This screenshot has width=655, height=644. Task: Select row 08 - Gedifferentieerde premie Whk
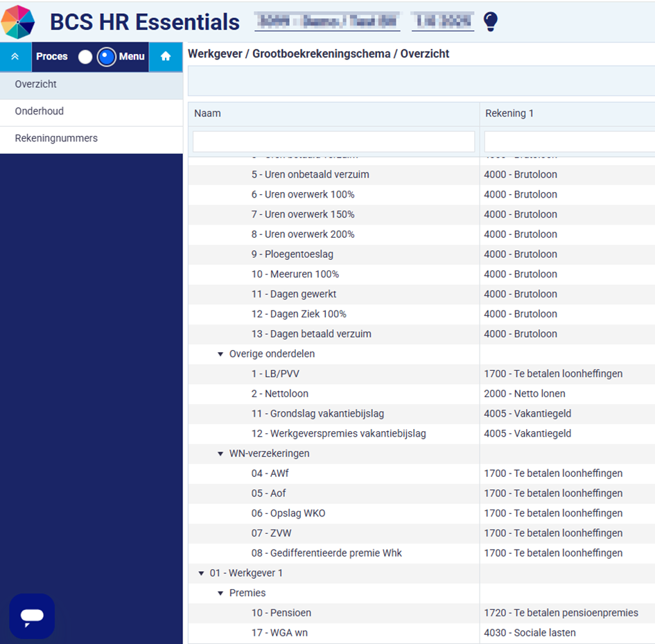click(421, 553)
